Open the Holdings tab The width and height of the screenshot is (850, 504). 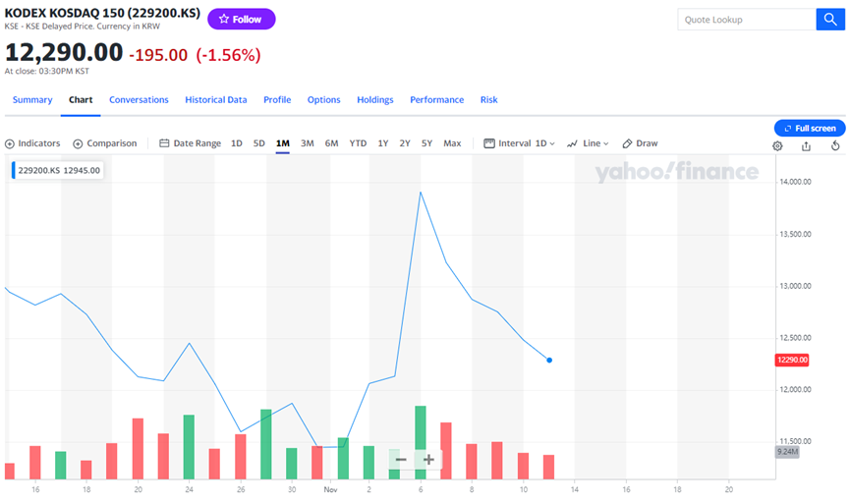tap(374, 100)
